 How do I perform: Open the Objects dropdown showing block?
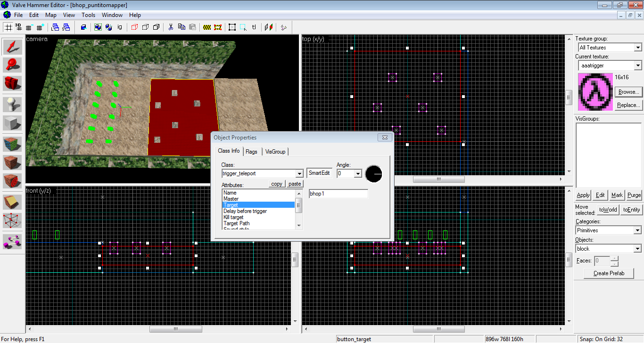pyautogui.click(x=637, y=249)
